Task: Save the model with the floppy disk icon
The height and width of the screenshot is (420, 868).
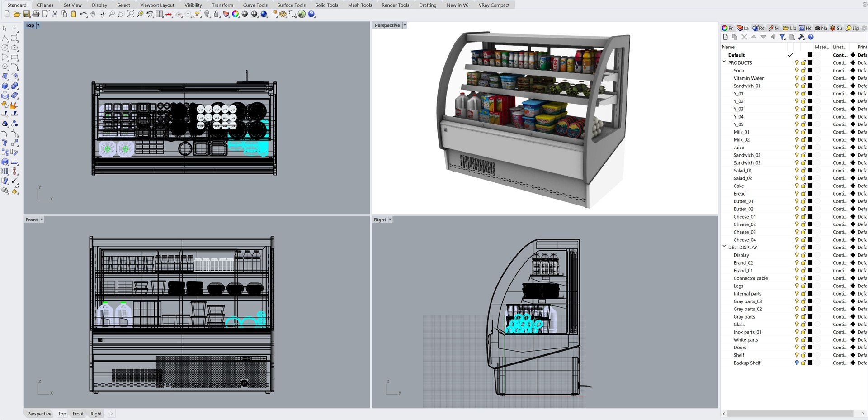Action: pos(26,14)
